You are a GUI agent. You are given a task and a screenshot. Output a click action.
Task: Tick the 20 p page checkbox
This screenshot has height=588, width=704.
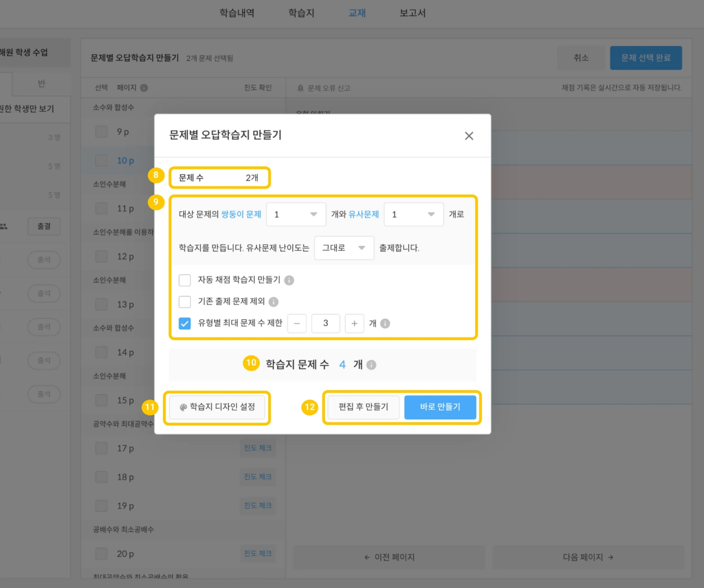click(x=101, y=554)
